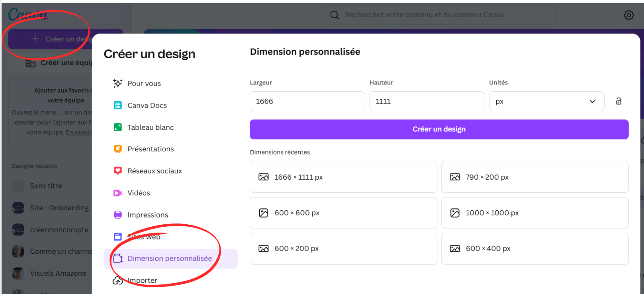This screenshot has height=294, width=644.
Task: Click the settings gear icon
Action: point(628,15)
